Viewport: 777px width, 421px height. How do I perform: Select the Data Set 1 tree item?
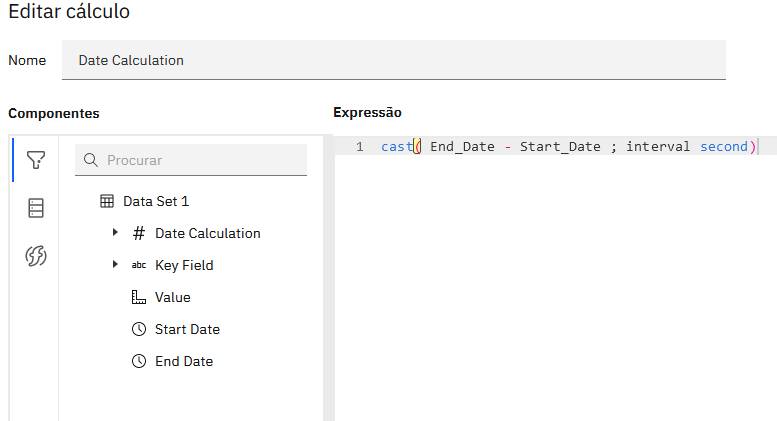click(156, 201)
